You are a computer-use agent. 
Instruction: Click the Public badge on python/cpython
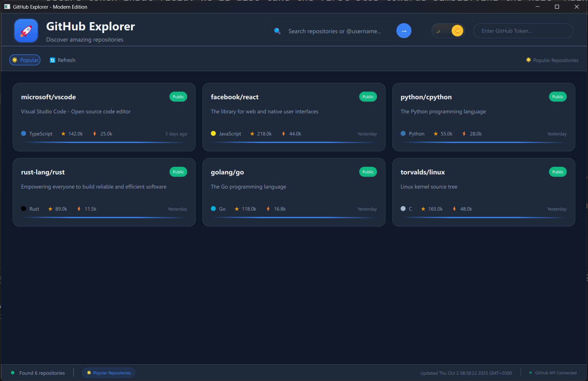558,97
